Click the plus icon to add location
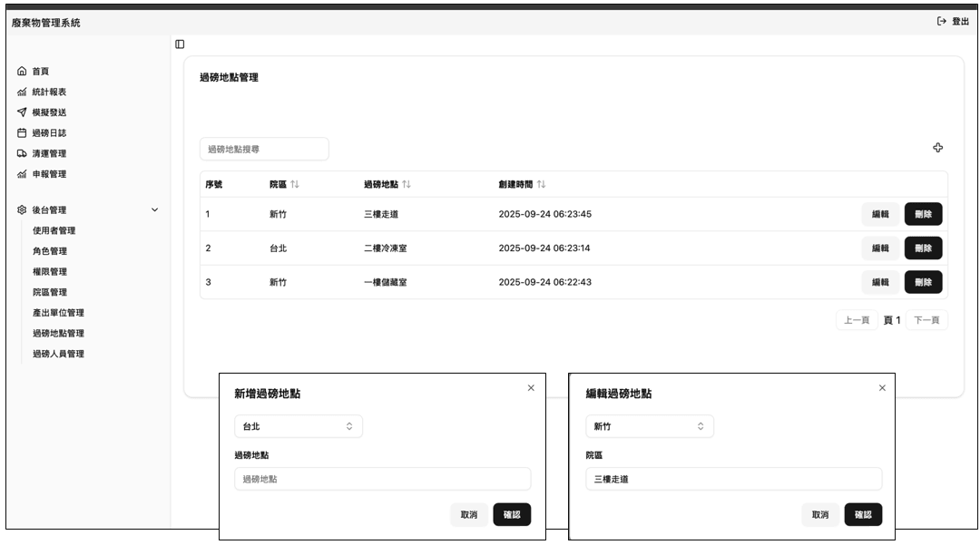 [x=937, y=148]
